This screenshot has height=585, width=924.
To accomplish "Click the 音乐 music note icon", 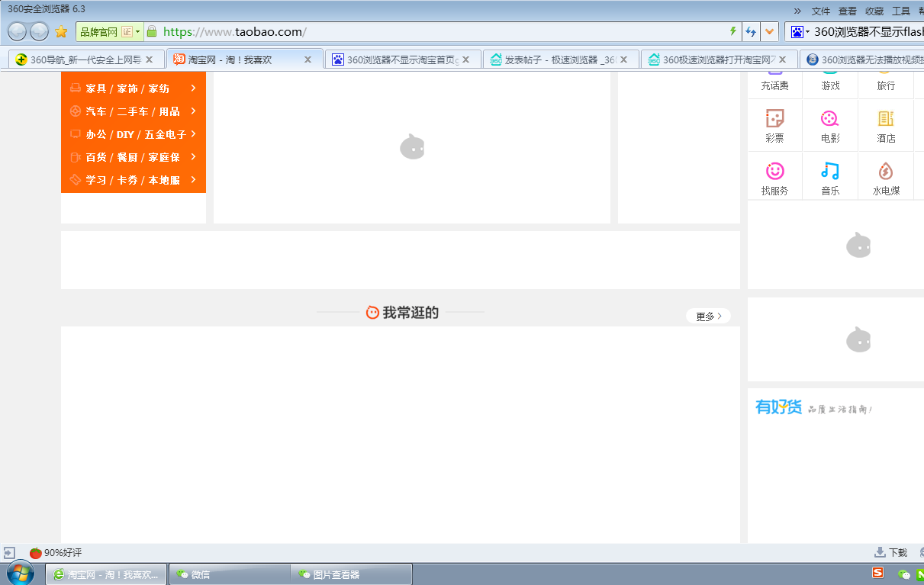I will click(830, 171).
